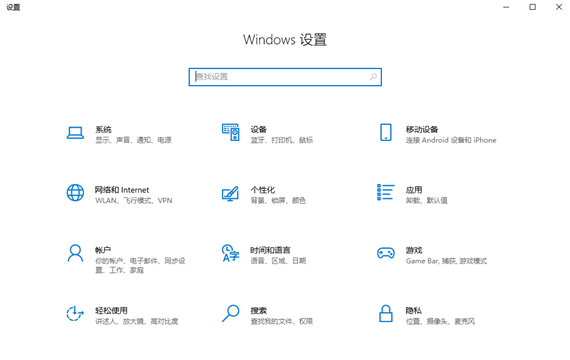Select the 游戏 heading
570x360 pixels.
pyautogui.click(x=414, y=250)
